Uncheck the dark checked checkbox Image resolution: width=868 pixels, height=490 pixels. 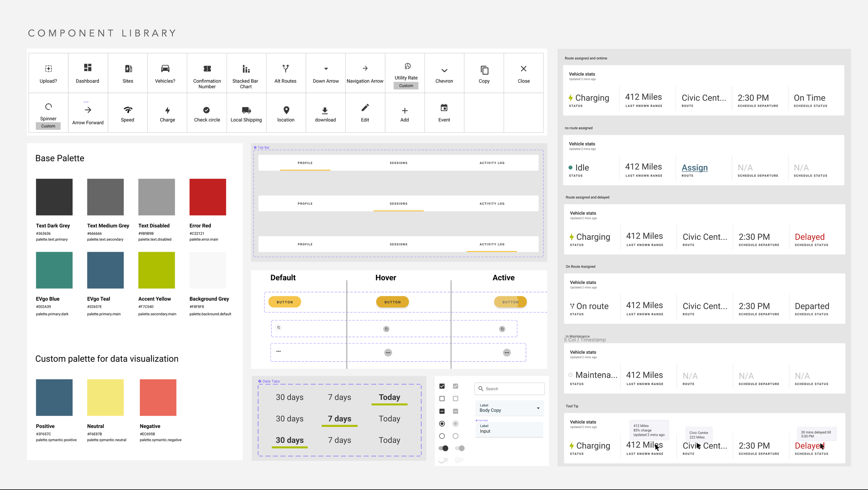pos(442,386)
